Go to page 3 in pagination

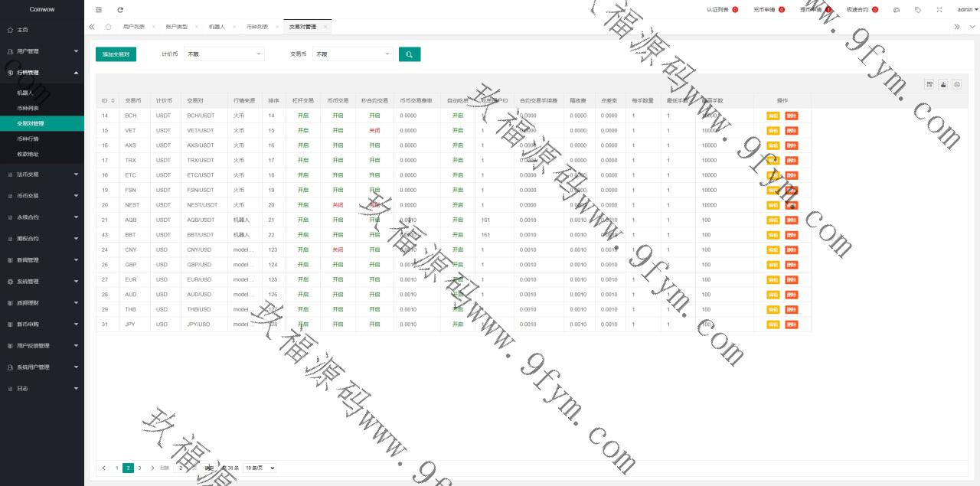[139, 468]
